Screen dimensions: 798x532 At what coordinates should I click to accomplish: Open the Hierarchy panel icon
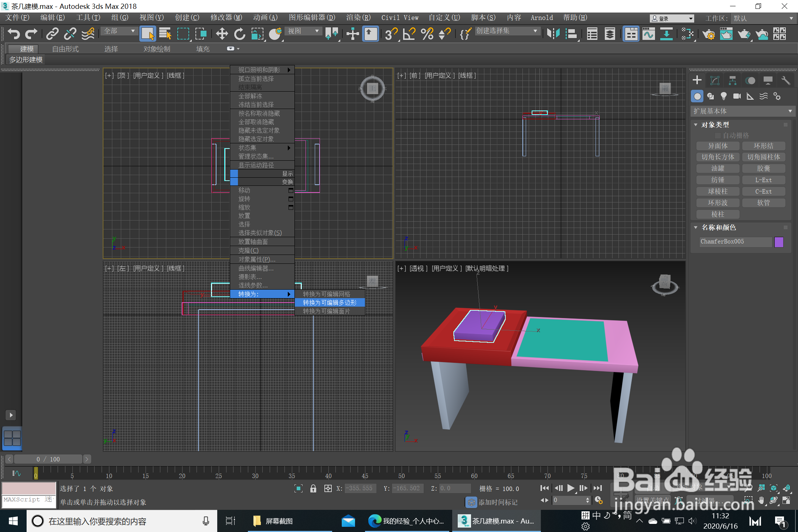pos(733,80)
